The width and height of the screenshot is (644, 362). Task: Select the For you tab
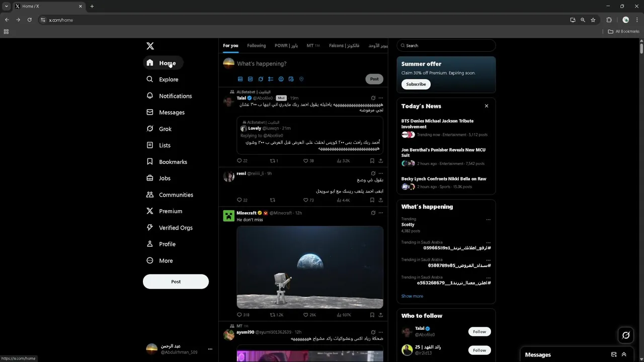(230, 46)
